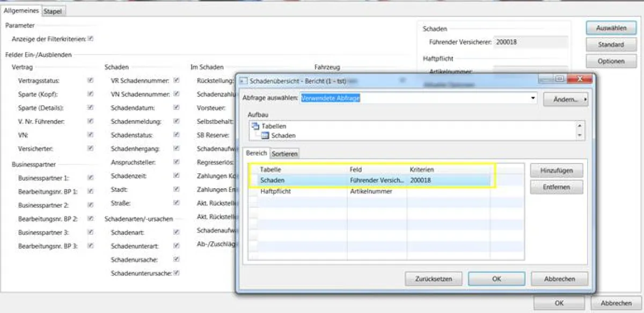Click the Standard button

[x=611, y=44]
